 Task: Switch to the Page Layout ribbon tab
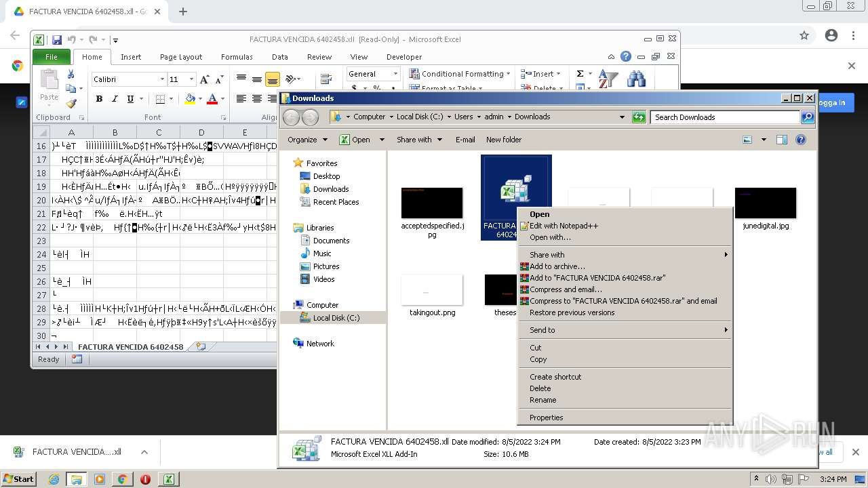point(181,57)
